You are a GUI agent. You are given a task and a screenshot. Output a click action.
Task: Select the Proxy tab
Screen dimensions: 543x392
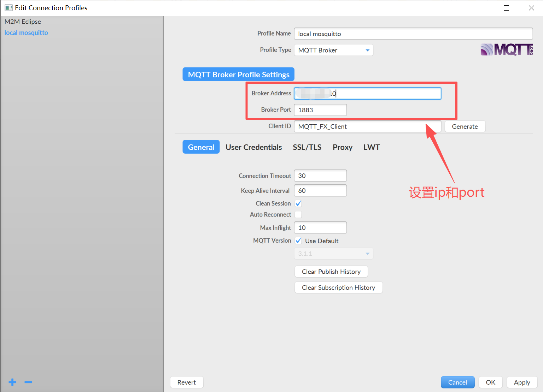(342, 147)
